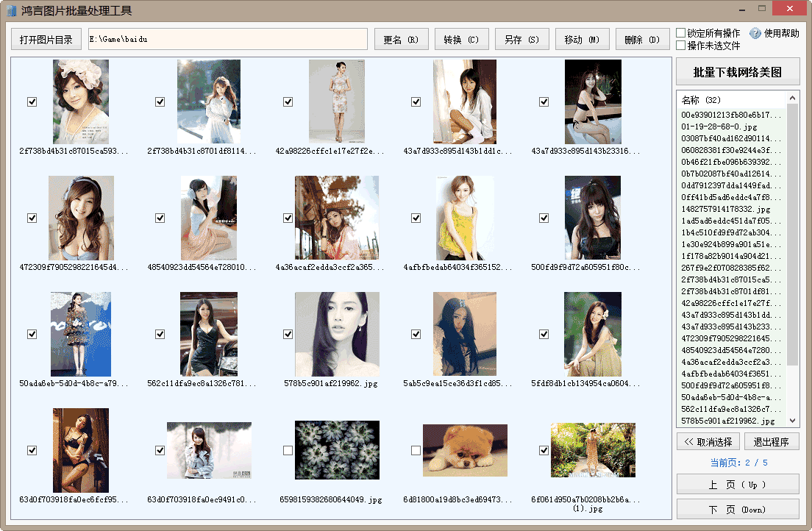Viewport: 812px width, 531px height.
Task: Click the app icon in title bar
Action: point(11,10)
